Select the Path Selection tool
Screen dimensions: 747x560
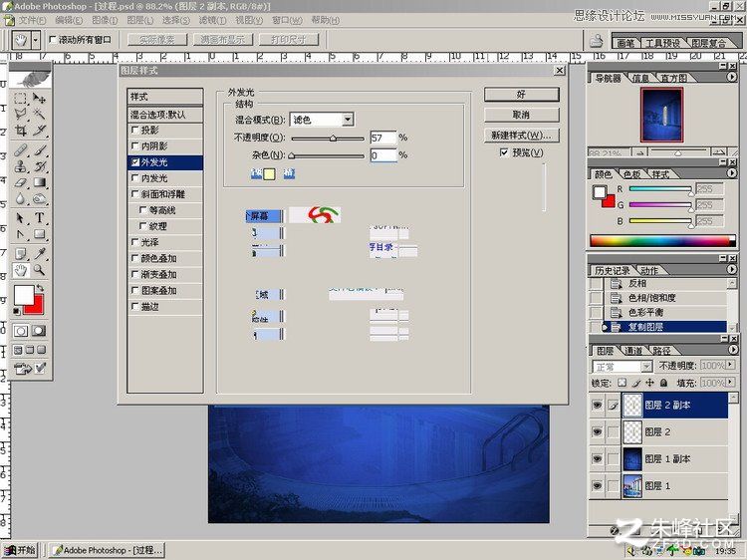point(20,218)
